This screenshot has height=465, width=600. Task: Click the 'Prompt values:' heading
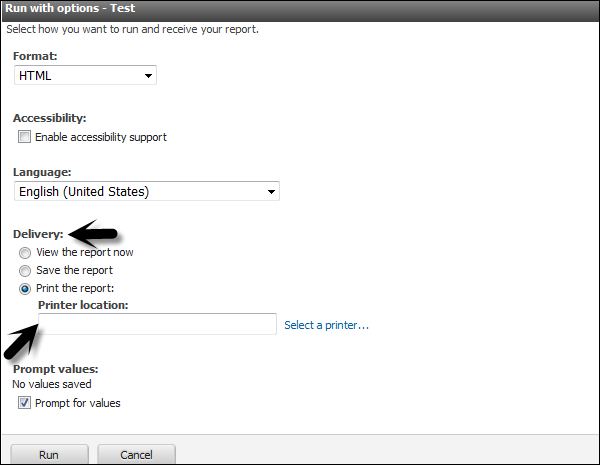click(54, 369)
